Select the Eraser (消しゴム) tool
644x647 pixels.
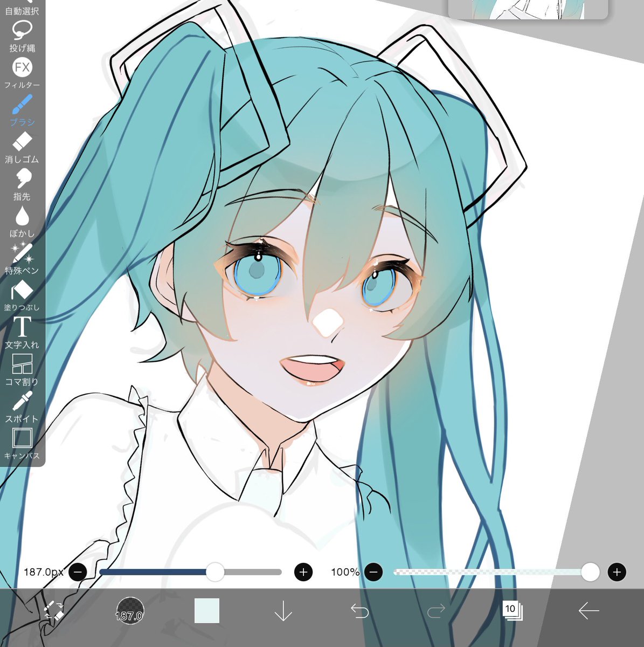point(22,148)
